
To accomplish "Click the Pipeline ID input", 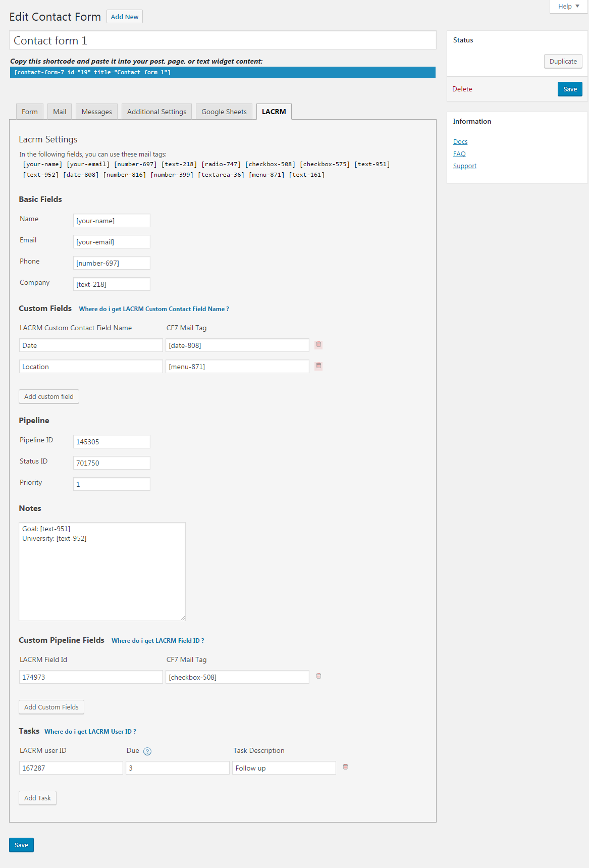I will pos(112,442).
